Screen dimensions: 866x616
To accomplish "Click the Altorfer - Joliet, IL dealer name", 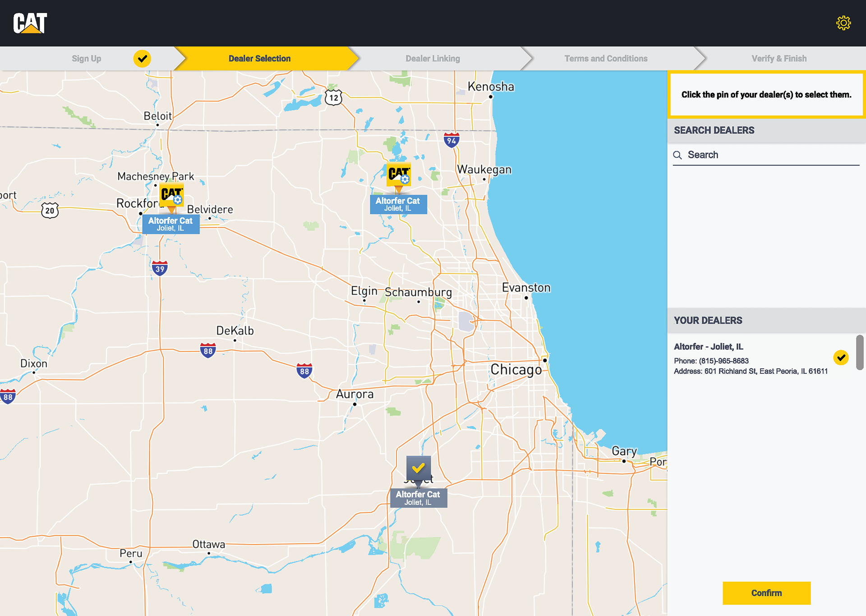I will tap(708, 347).
